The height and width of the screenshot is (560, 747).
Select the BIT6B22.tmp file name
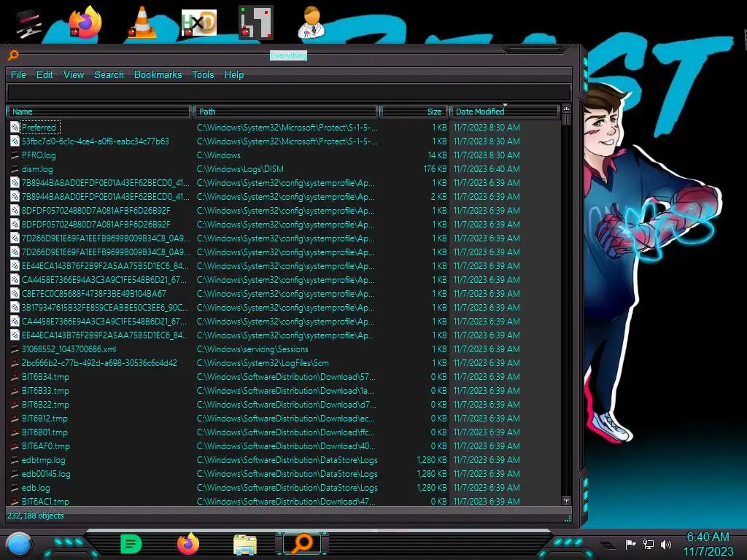[45, 404]
